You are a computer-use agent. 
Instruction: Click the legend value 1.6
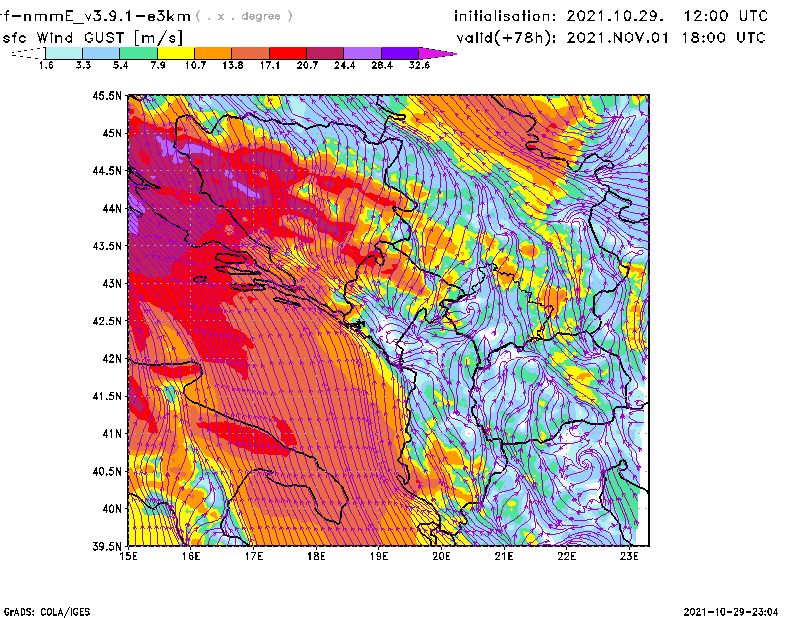[46, 65]
